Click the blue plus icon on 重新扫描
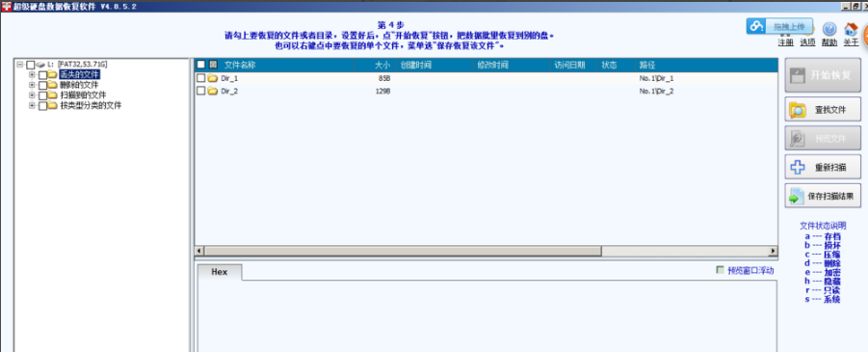This screenshot has height=352, width=868. click(x=798, y=168)
